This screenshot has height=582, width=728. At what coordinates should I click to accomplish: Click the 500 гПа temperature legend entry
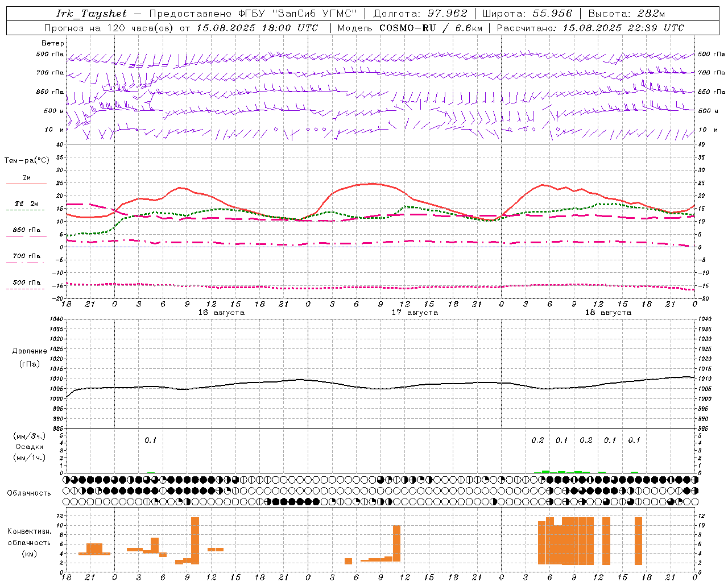[x=26, y=282]
